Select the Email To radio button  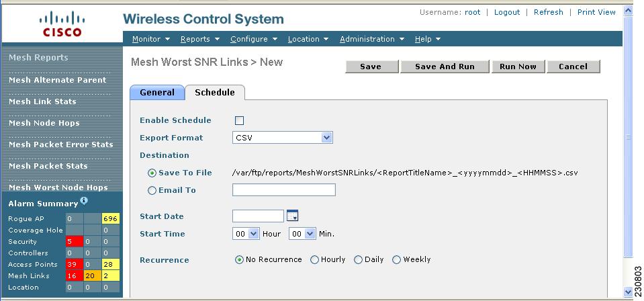(152, 190)
